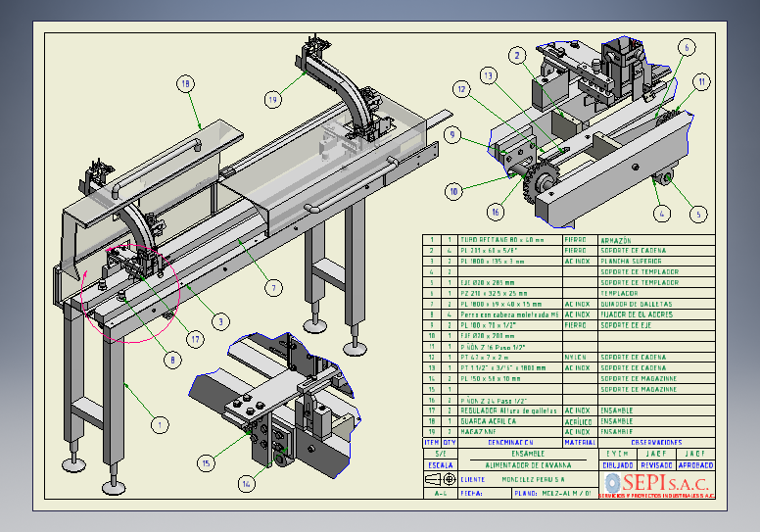Click balloon number 12 in the upper-right view
The height and width of the screenshot is (532, 760).
tap(460, 89)
